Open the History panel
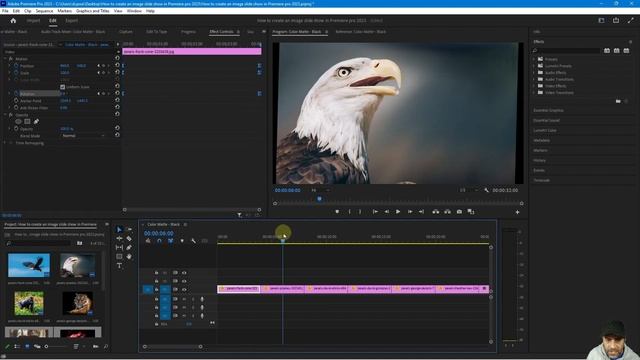Screen dimensions: 640x360 [539, 160]
